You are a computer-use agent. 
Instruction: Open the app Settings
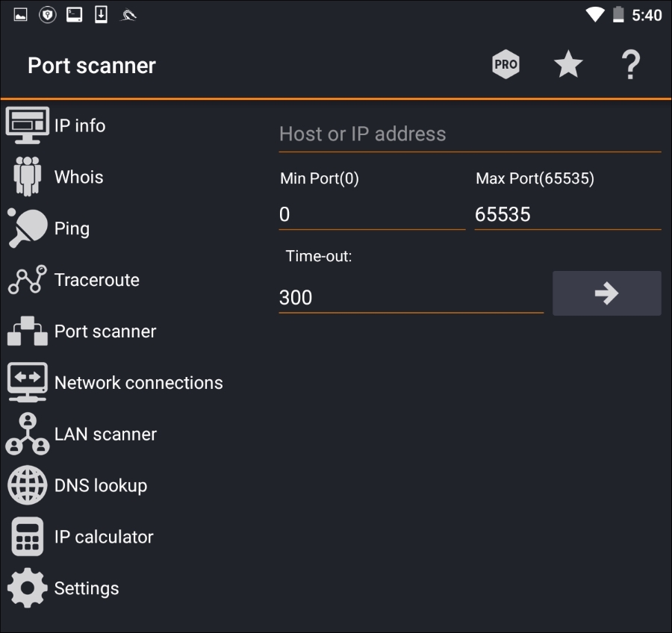pyautogui.click(x=87, y=587)
